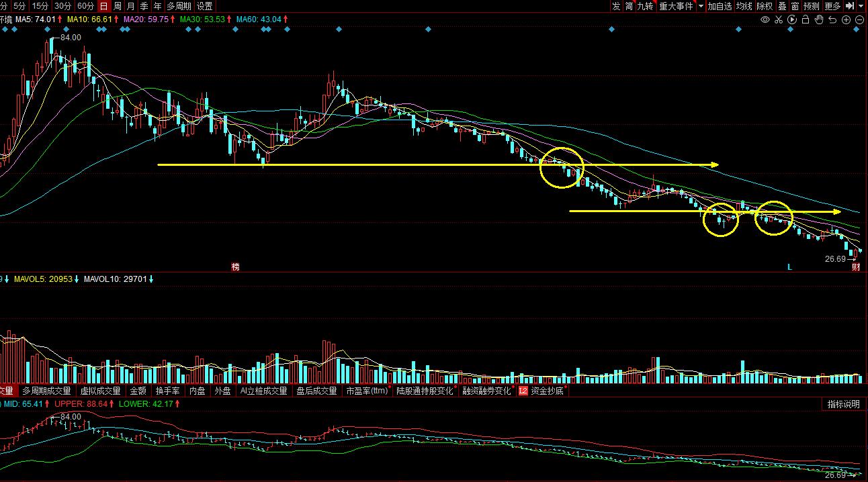868x482 pixels.
Task: Click the undo arrow icon
Action: pyautogui.click(x=833, y=20)
